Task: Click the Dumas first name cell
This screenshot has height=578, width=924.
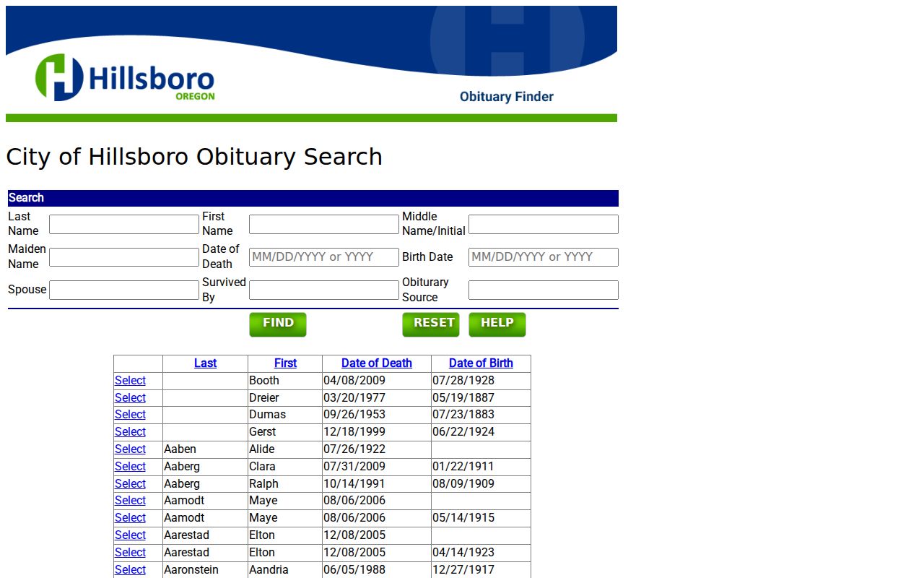Action: [285, 415]
